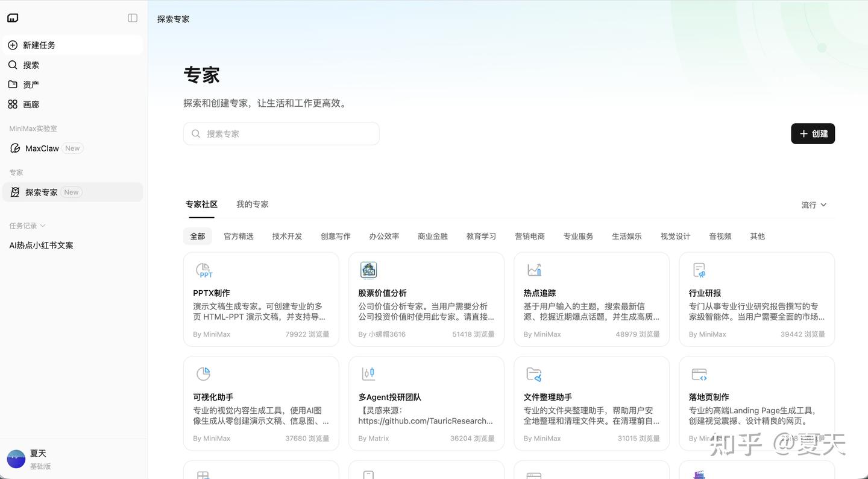Collapse the sidebar with the panel icon
Image resolution: width=868 pixels, height=479 pixels.
click(x=133, y=18)
